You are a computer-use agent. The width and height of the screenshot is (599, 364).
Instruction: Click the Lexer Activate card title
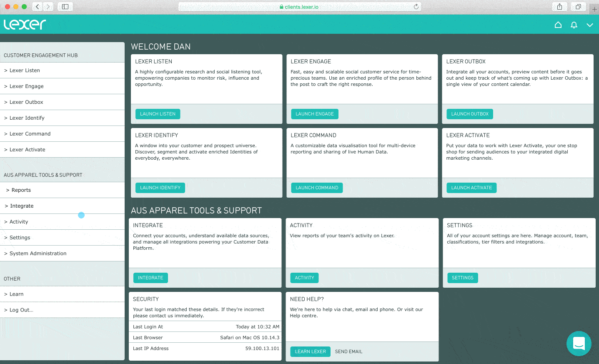pyautogui.click(x=468, y=135)
